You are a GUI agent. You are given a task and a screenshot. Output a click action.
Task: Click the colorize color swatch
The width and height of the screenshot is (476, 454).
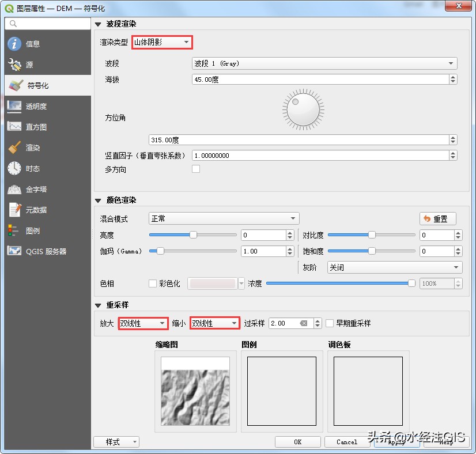tap(213, 283)
